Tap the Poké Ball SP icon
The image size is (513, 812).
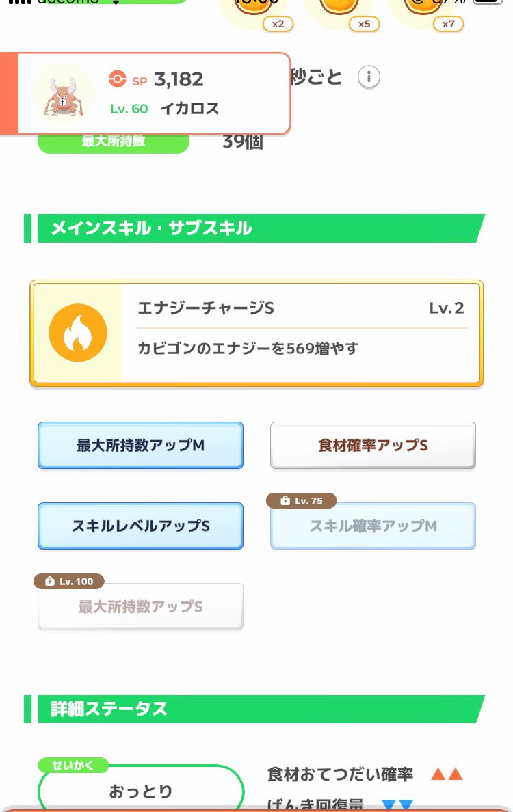click(118, 80)
